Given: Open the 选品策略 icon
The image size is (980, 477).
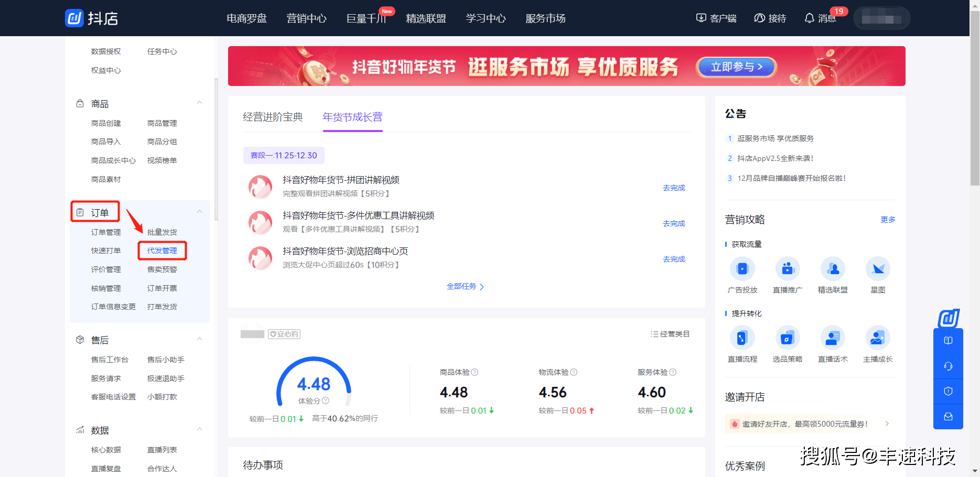Looking at the screenshot, I should 788,338.
